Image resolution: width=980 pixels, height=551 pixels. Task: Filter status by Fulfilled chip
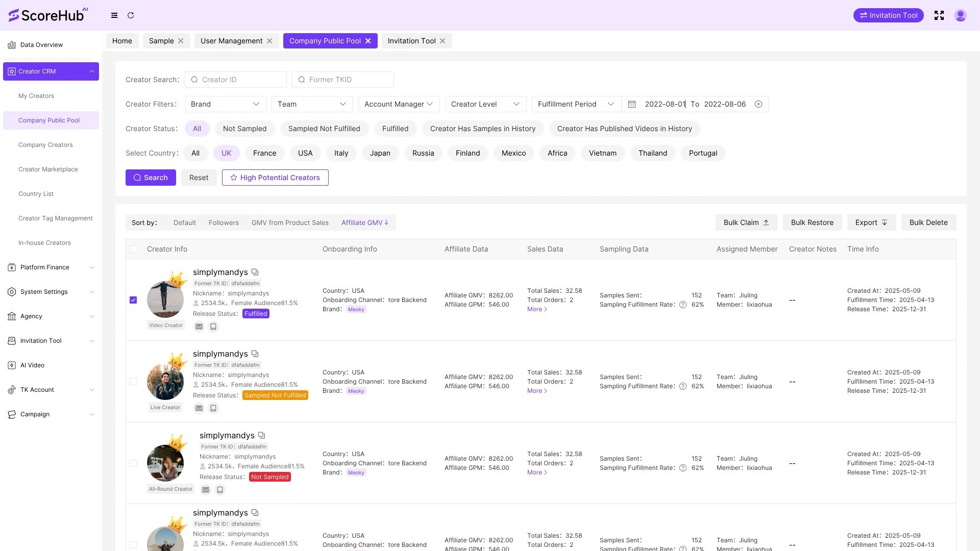(395, 129)
